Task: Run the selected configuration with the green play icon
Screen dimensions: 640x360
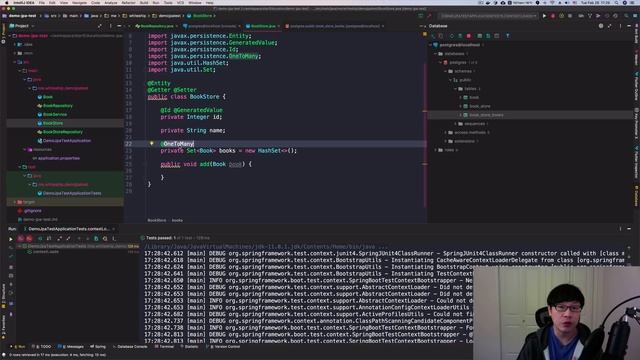Action: coord(544,16)
